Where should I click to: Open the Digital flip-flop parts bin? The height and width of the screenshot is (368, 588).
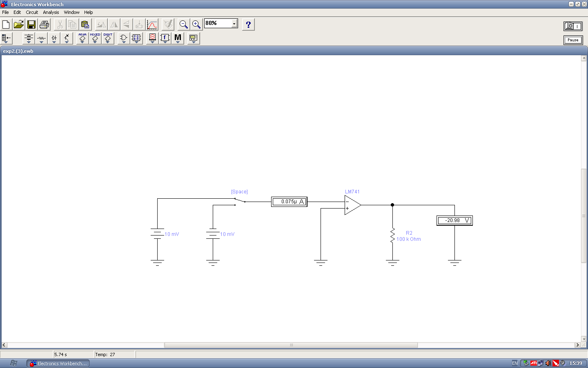(136, 38)
